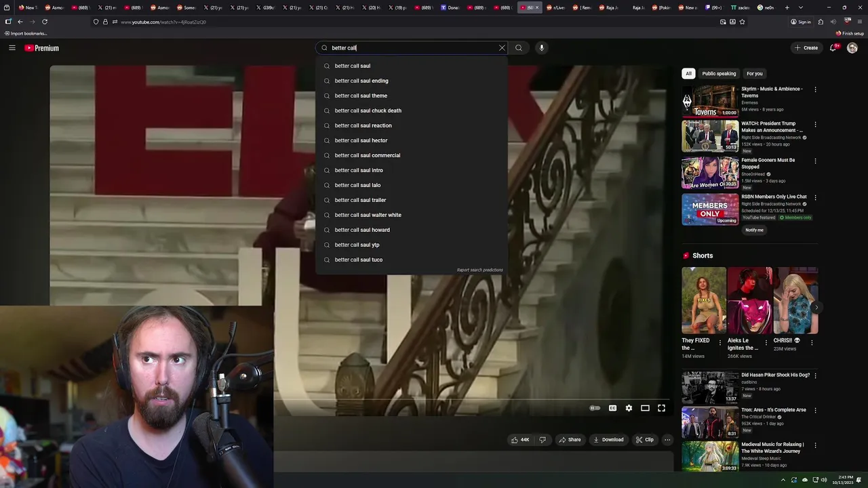The width and height of the screenshot is (868, 488).
Task: Open 'Report search predictions' link
Action: tap(479, 270)
